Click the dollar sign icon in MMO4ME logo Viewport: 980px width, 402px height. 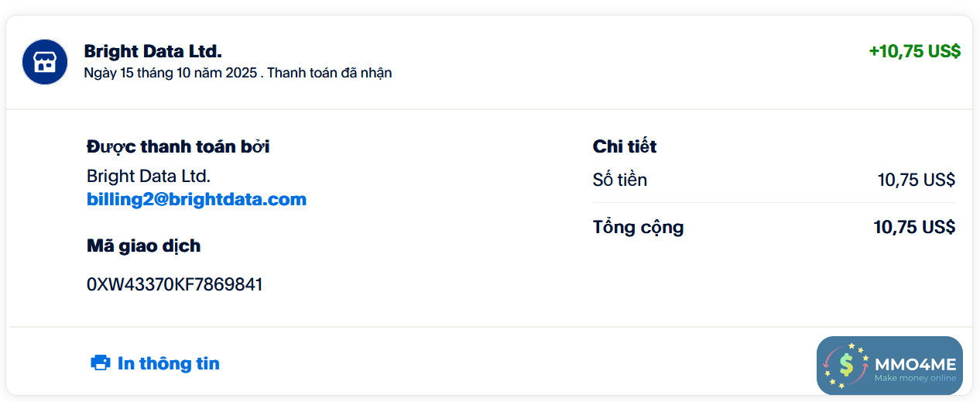tap(846, 365)
